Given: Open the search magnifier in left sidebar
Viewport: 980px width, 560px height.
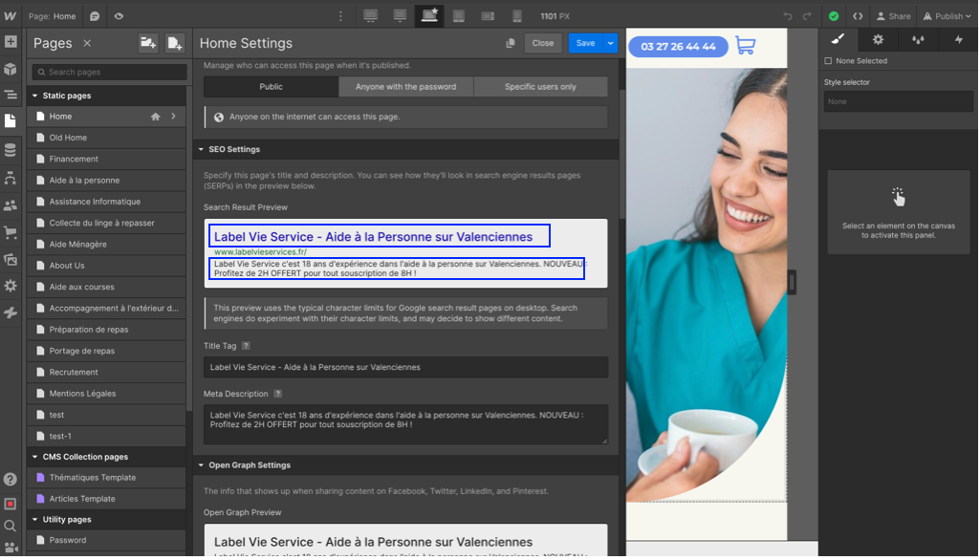Looking at the screenshot, I should 10,527.
